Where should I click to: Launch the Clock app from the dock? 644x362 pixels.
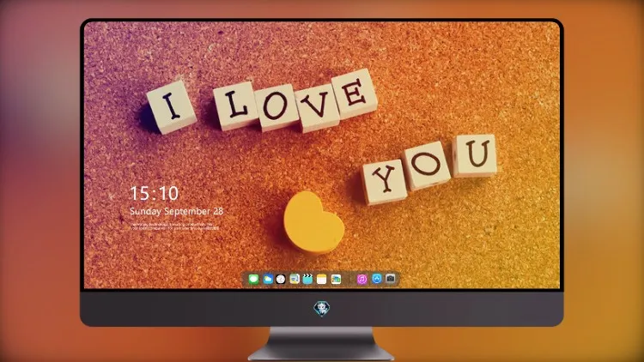click(x=281, y=279)
